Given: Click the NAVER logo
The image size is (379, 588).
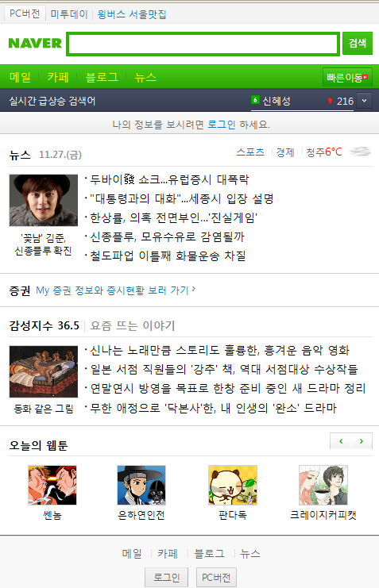Looking at the screenshot, I should pos(35,43).
